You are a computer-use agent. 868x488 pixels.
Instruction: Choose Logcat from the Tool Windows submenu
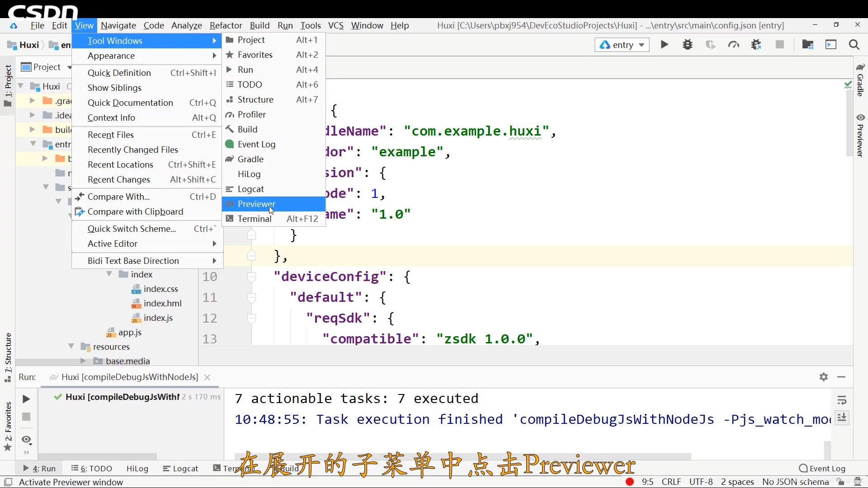point(274,189)
